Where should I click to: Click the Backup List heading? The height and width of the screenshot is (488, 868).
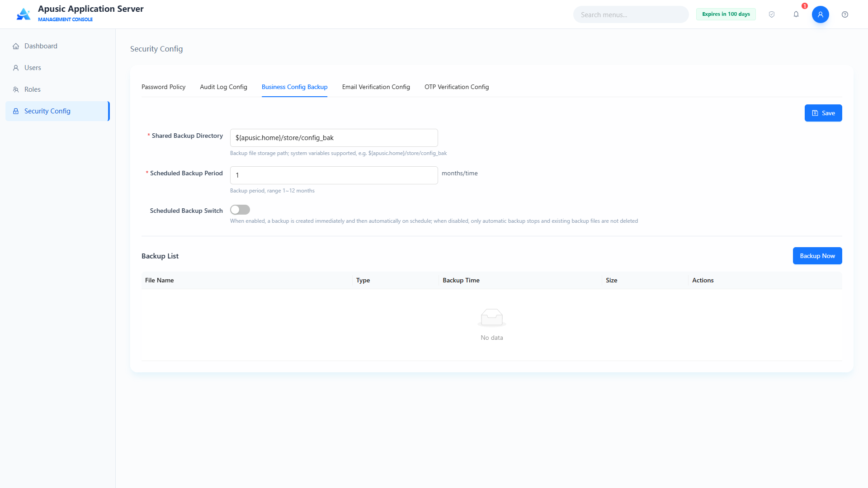click(x=160, y=256)
